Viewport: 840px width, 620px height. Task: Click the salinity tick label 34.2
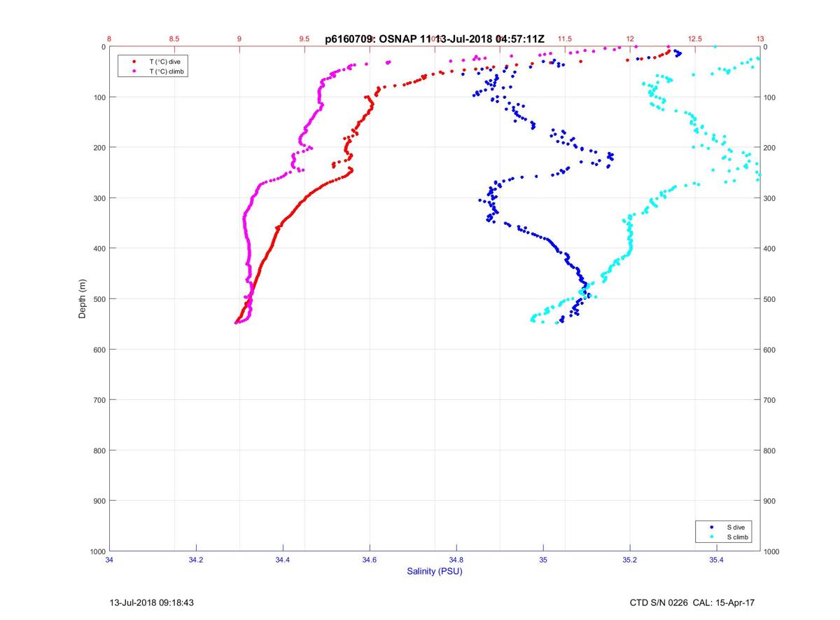point(196,560)
